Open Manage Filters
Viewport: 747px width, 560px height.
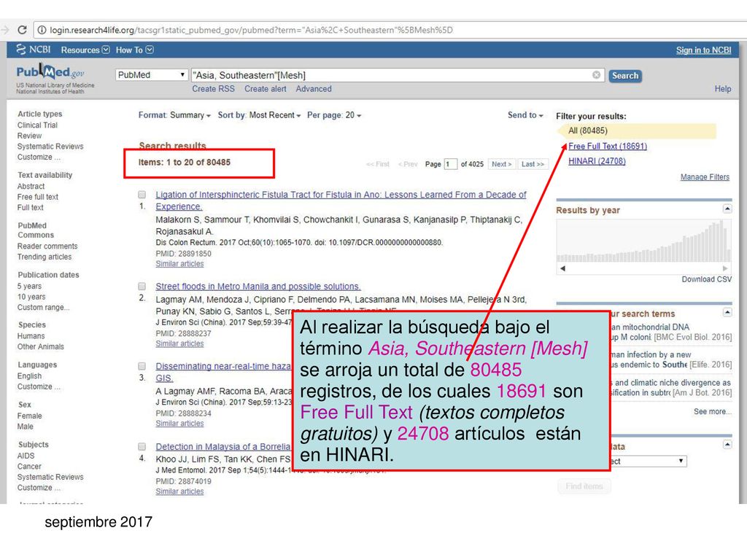coord(705,177)
